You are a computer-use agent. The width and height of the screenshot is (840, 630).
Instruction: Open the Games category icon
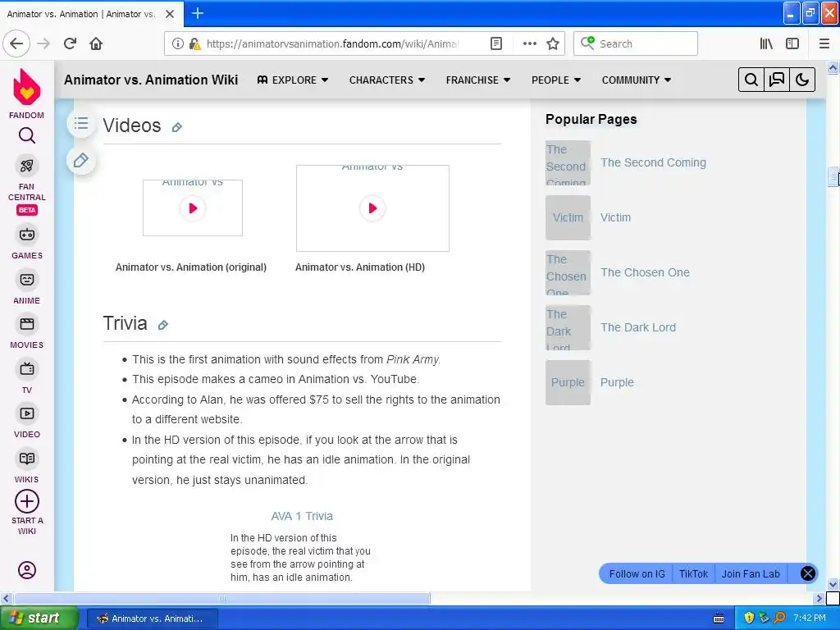(x=27, y=235)
